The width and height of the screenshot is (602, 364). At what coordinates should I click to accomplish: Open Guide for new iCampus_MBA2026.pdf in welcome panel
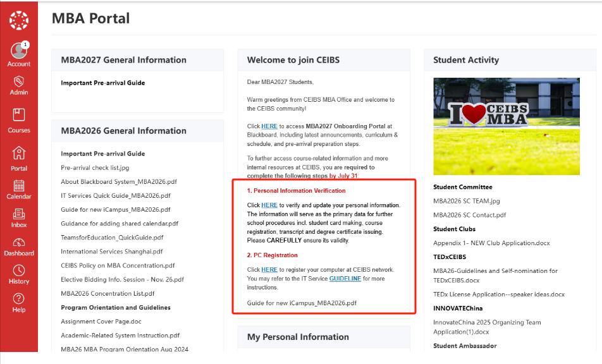pyautogui.click(x=302, y=303)
